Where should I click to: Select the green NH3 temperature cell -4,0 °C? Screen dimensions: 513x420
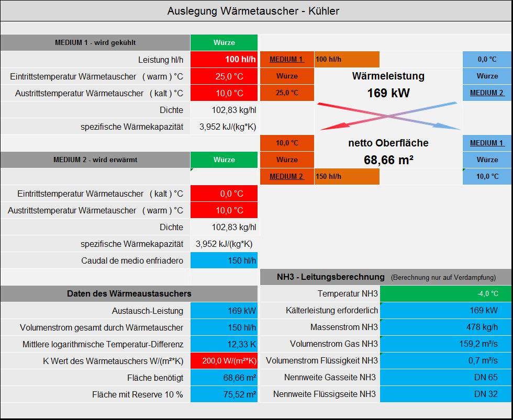[x=446, y=293]
